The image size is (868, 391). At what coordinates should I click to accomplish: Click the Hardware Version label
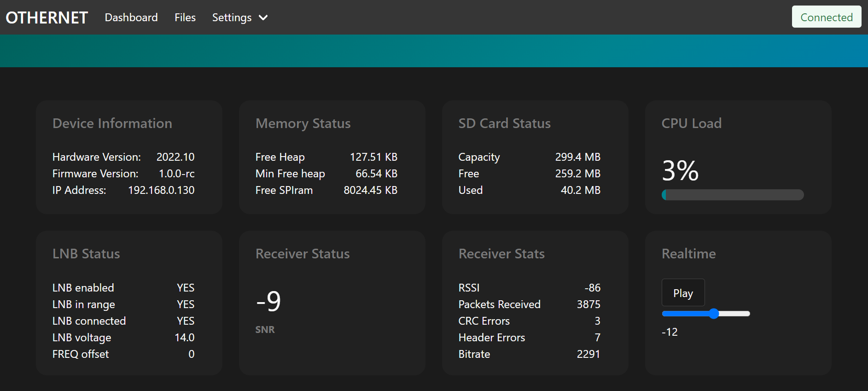pos(97,157)
